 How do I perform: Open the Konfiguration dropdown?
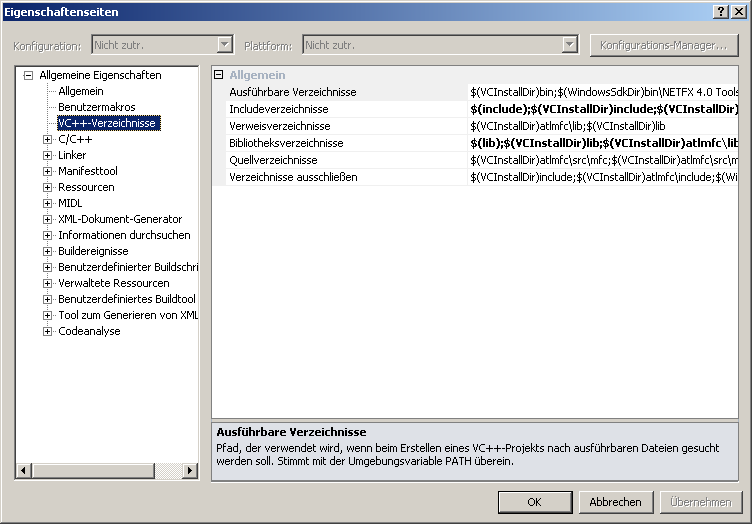point(224,45)
